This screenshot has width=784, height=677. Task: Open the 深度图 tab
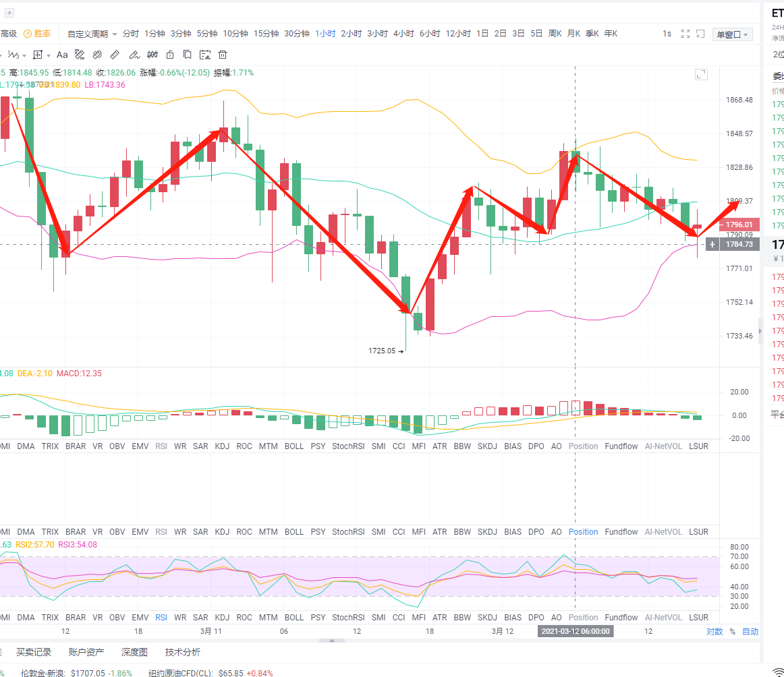134,652
